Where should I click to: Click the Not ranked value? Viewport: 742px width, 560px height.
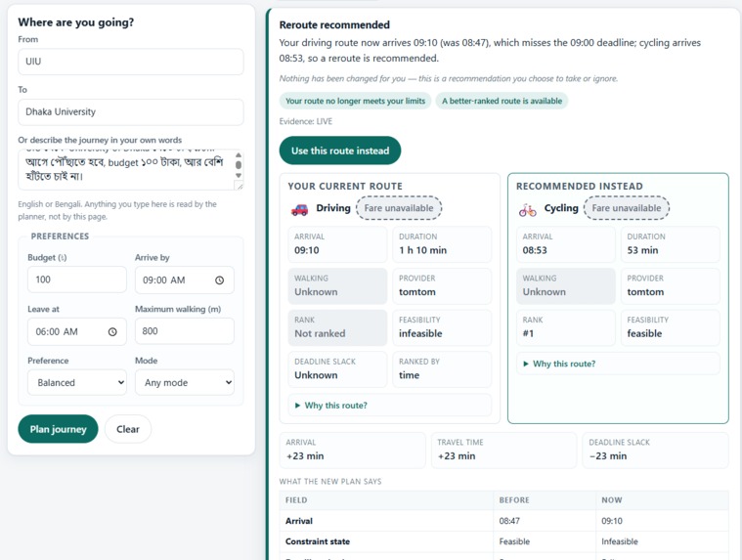[320, 333]
